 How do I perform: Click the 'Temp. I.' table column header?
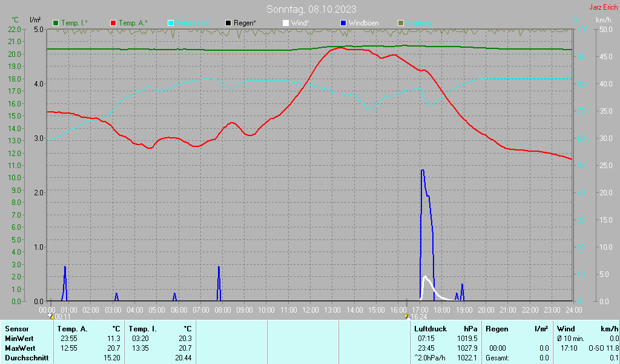coord(143,329)
